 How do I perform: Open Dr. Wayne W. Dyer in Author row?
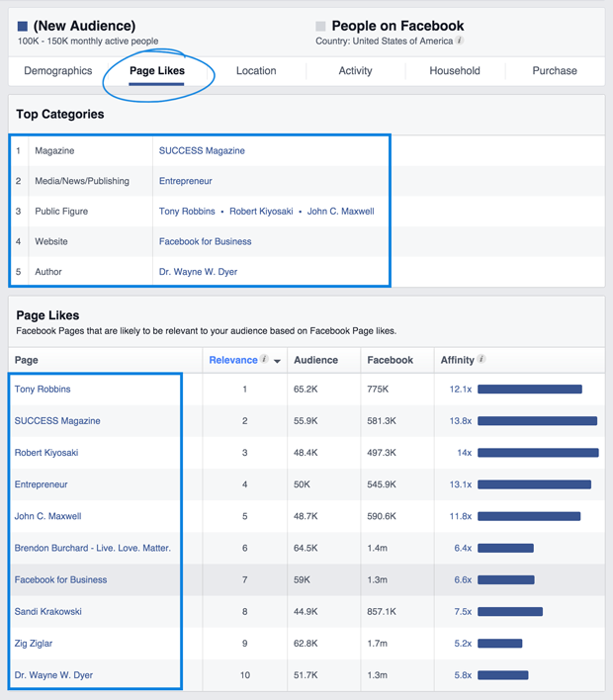[198, 272]
